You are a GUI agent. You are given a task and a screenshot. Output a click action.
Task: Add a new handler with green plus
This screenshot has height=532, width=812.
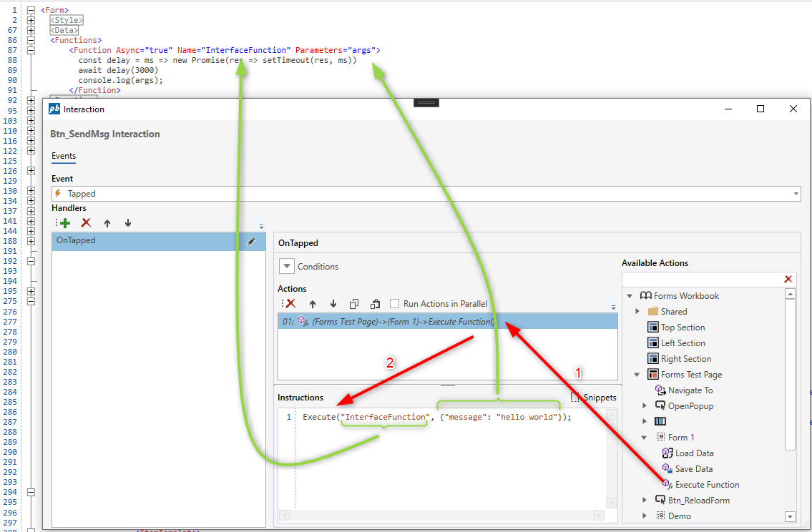64,223
